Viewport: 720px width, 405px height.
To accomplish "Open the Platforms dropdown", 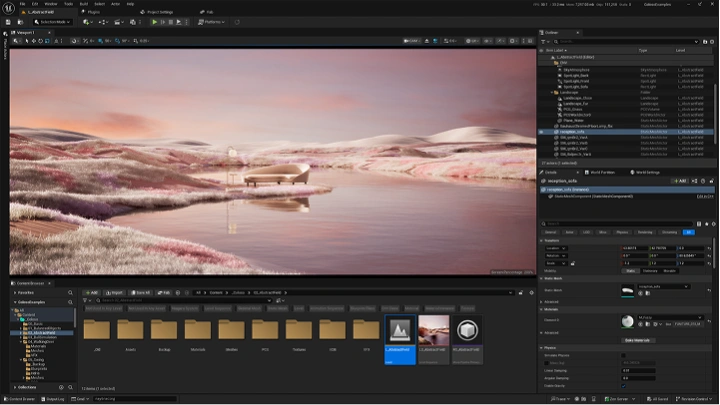I will tap(211, 22).
